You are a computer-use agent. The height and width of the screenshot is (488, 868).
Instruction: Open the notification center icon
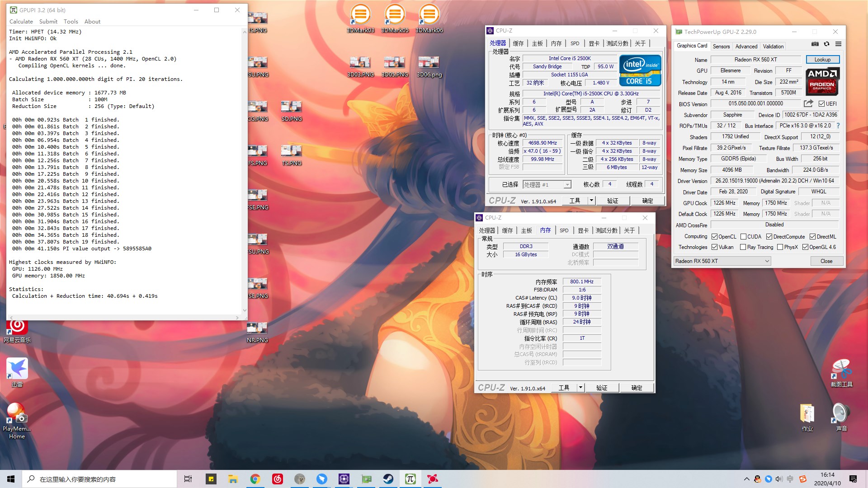click(x=853, y=479)
